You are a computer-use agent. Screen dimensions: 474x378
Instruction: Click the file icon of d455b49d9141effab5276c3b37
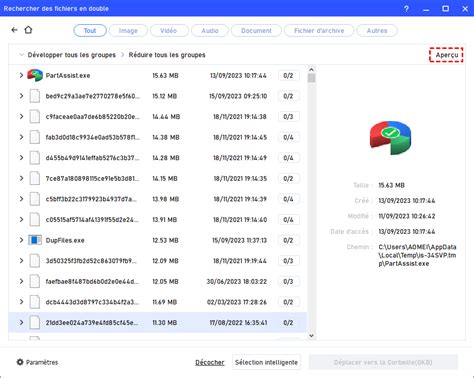[x=35, y=158]
